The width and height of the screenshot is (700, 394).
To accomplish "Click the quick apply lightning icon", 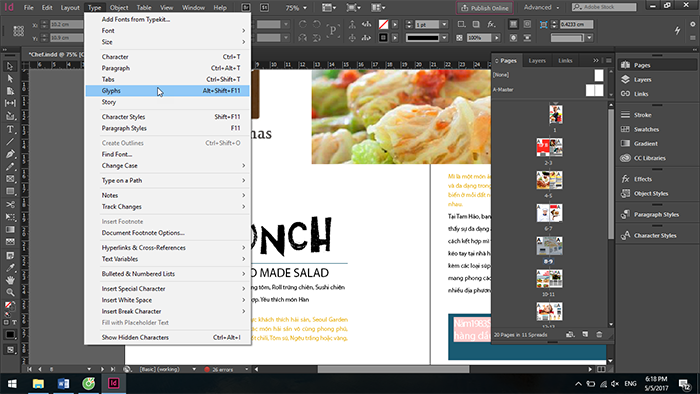I will click(x=677, y=30).
